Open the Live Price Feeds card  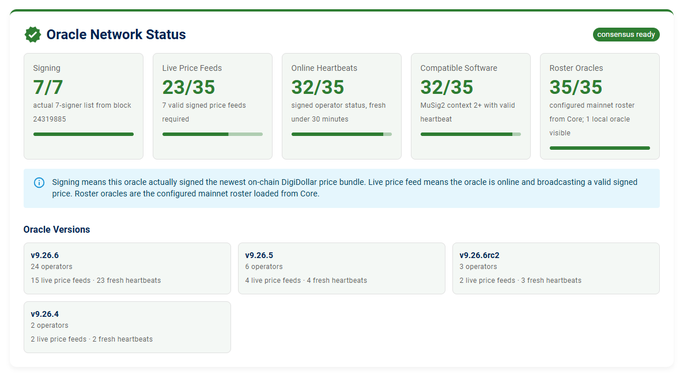pyautogui.click(x=212, y=106)
